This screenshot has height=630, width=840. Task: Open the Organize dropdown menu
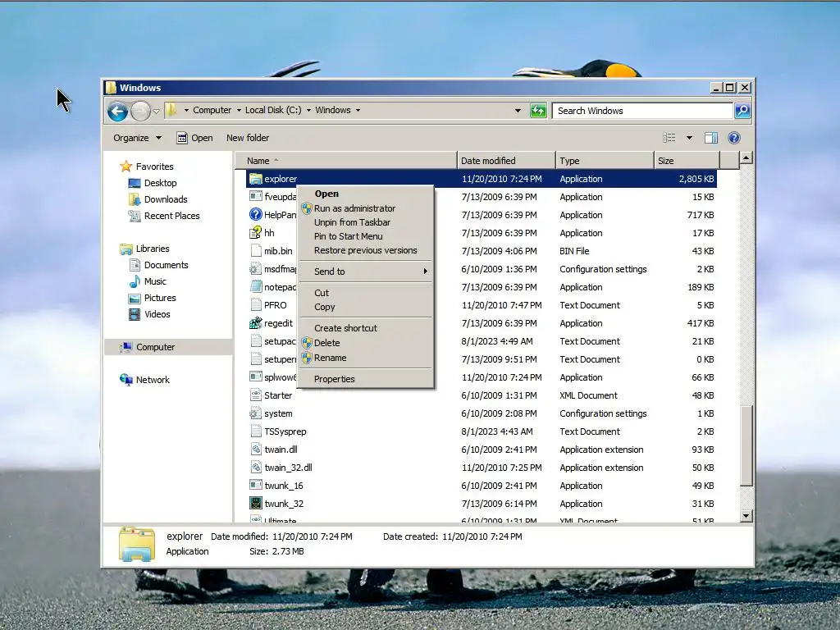click(137, 138)
